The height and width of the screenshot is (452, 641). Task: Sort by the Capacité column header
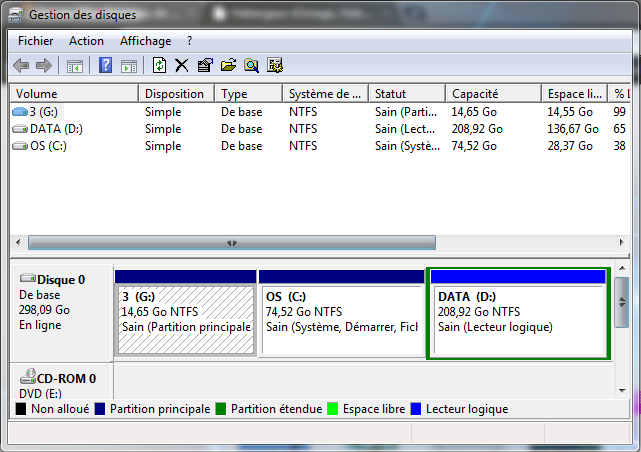point(492,93)
